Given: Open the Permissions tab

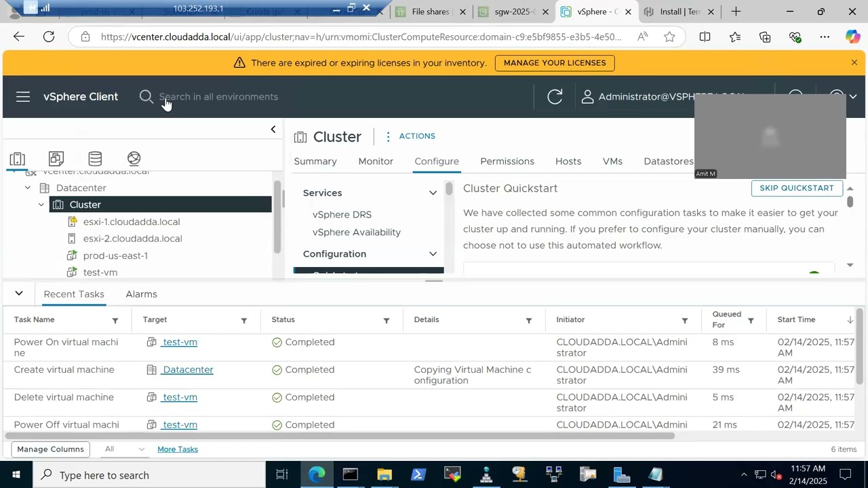Looking at the screenshot, I should click(507, 161).
